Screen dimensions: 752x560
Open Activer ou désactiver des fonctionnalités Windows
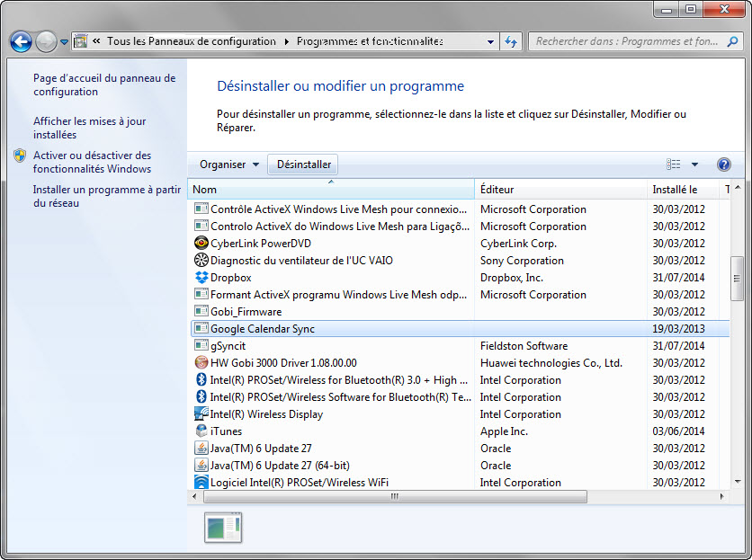[92, 162]
